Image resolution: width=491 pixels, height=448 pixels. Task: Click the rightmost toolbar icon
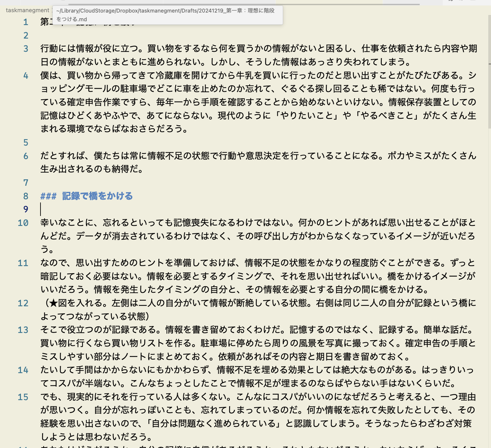[473, 1]
